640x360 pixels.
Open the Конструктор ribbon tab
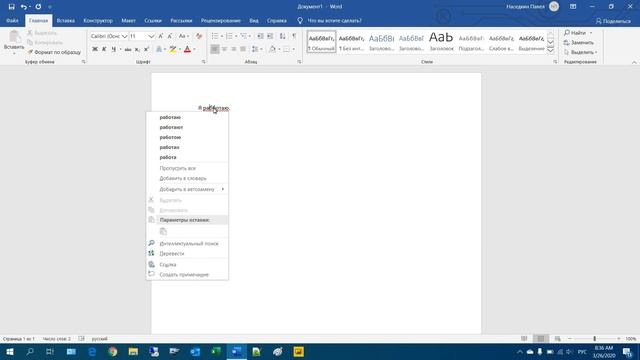[x=98, y=20]
